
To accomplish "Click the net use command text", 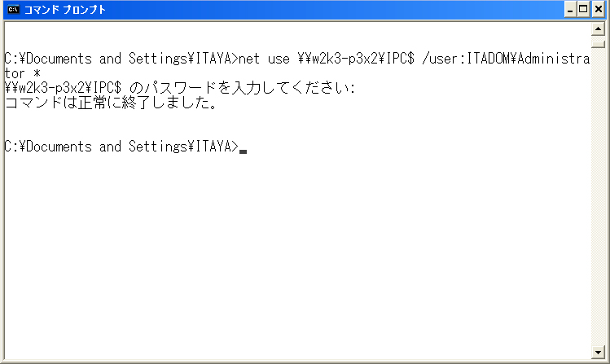I will [x=264, y=59].
